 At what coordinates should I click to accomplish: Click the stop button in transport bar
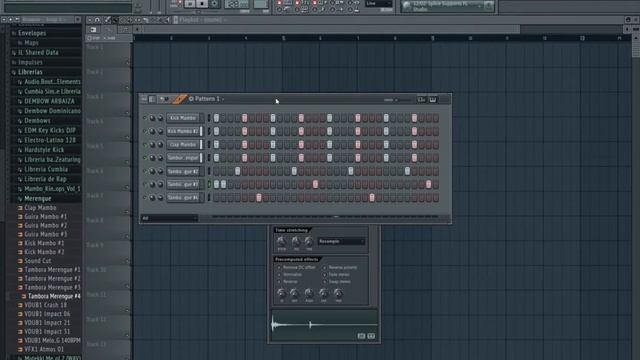[202, 4]
